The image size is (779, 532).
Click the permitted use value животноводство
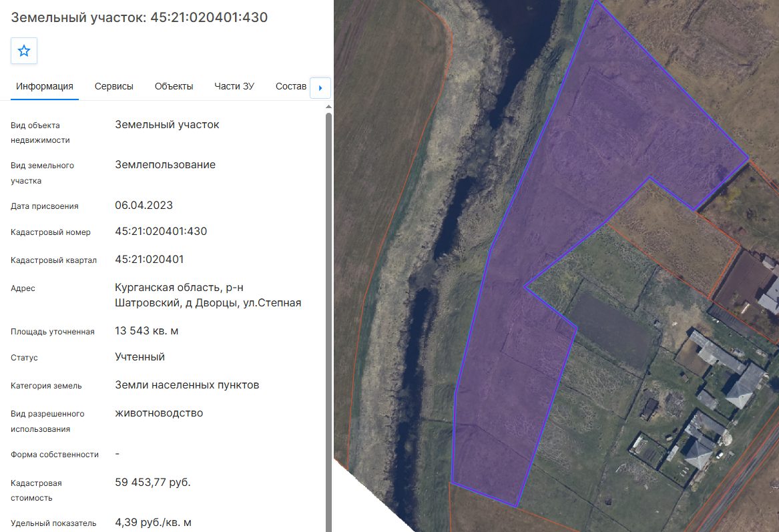(158, 413)
